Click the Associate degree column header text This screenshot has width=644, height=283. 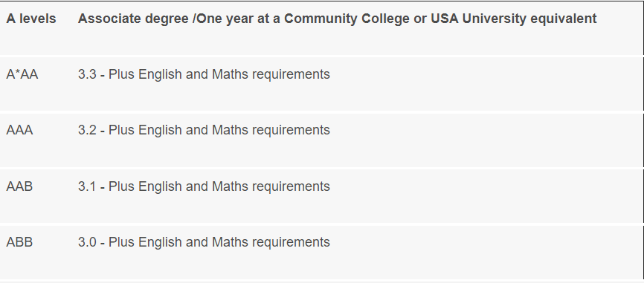click(337, 19)
